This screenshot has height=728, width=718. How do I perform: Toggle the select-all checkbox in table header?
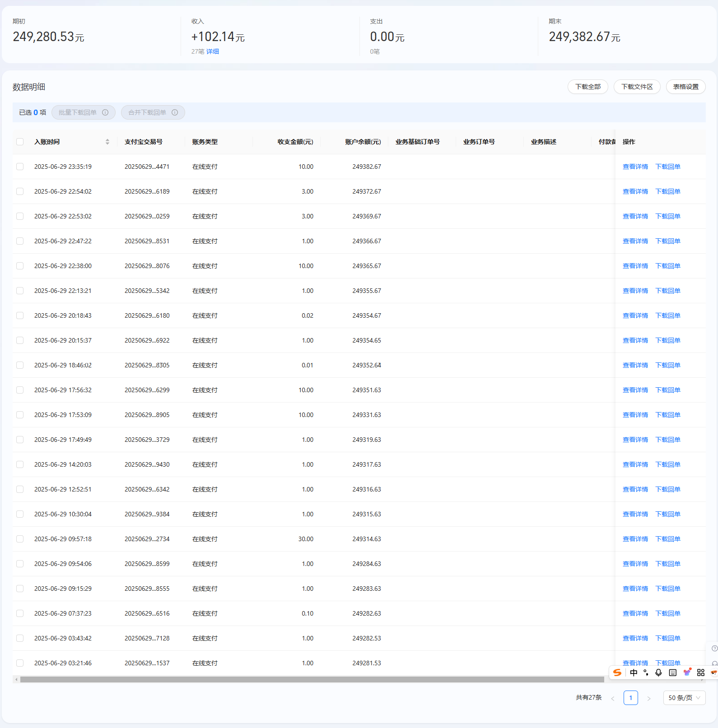tap(20, 142)
